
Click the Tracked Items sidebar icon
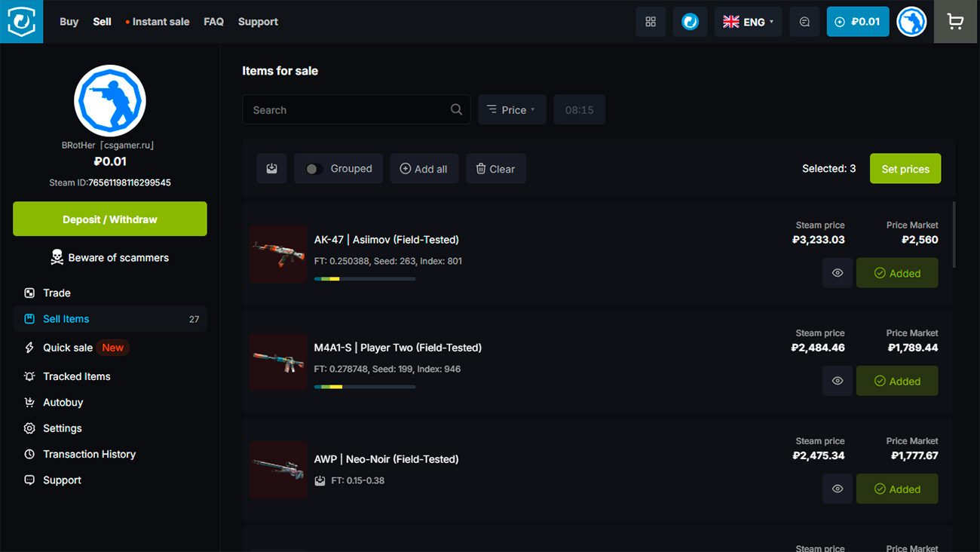[29, 376]
